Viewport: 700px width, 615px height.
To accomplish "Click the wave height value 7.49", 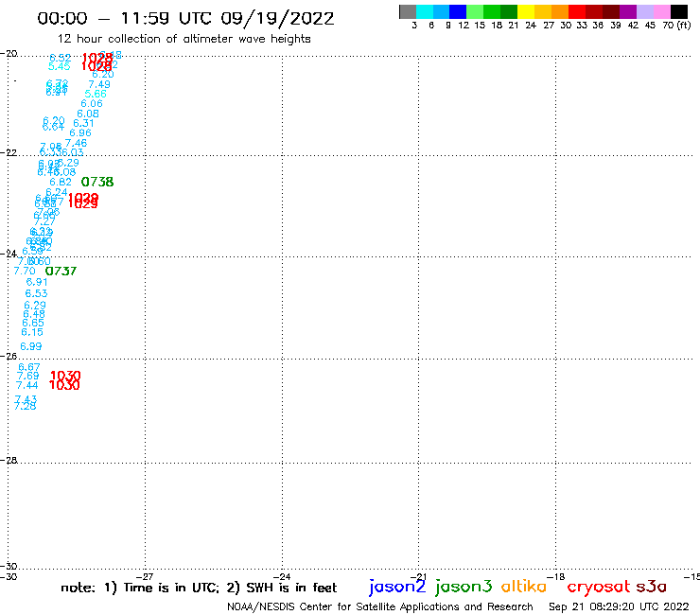I will click(x=99, y=84).
